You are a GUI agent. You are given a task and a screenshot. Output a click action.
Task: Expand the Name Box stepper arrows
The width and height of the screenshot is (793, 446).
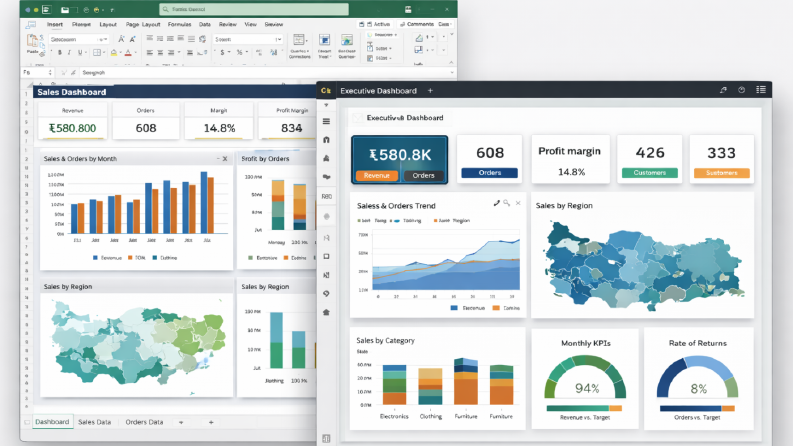pos(50,72)
